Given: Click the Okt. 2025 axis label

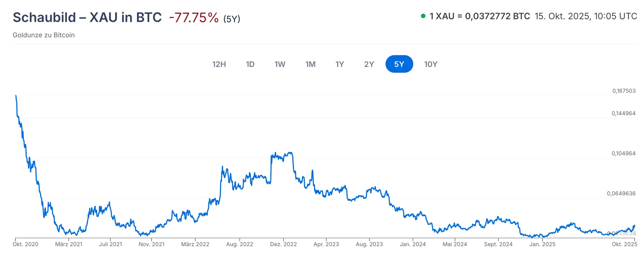Looking at the screenshot, I should (624, 244).
